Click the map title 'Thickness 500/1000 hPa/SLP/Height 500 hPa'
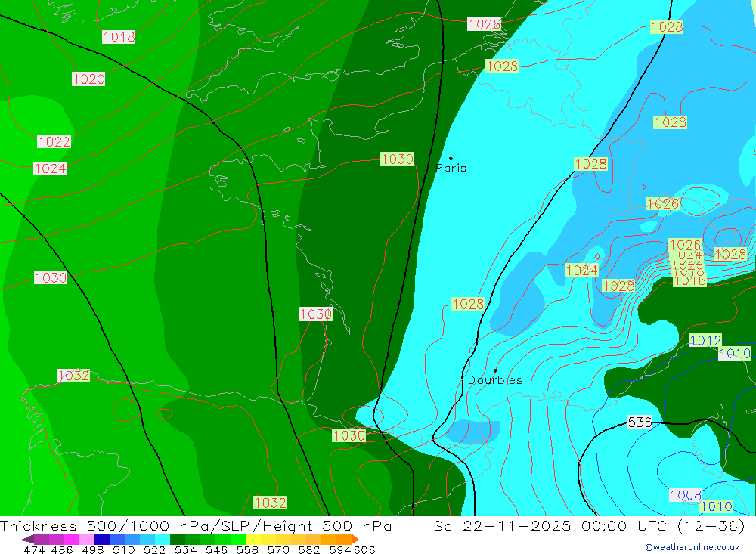The width and height of the screenshot is (756, 554). (196, 525)
